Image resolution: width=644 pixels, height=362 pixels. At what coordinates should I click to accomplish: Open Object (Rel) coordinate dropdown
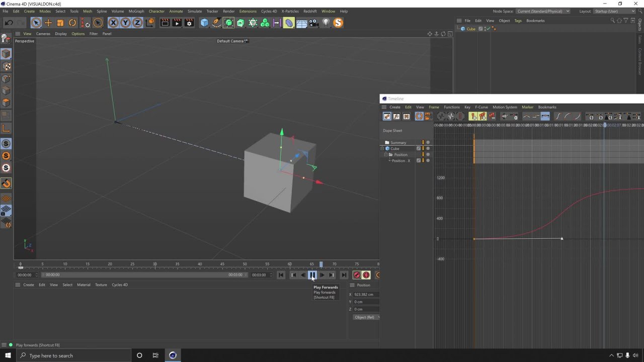[x=366, y=317]
